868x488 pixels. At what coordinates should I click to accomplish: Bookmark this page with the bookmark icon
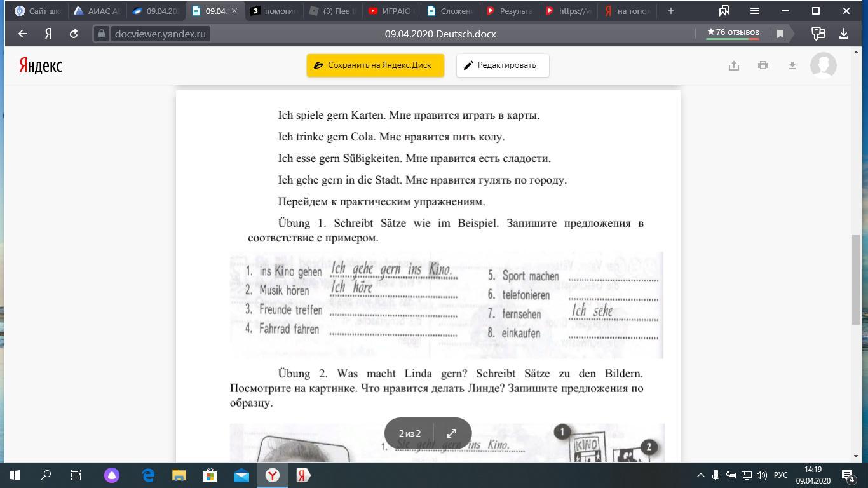[x=780, y=34]
